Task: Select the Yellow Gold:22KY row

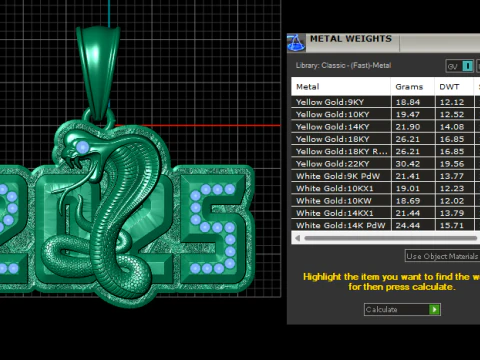Action: [x=385, y=164]
